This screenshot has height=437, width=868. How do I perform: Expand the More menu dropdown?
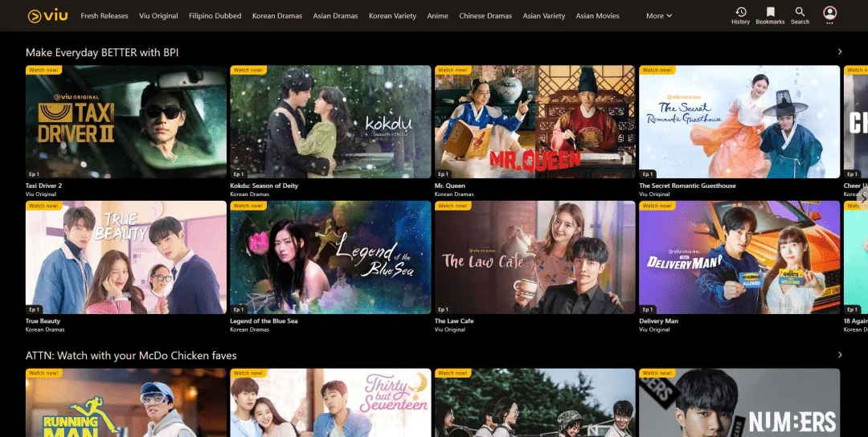[x=659, y=16]
